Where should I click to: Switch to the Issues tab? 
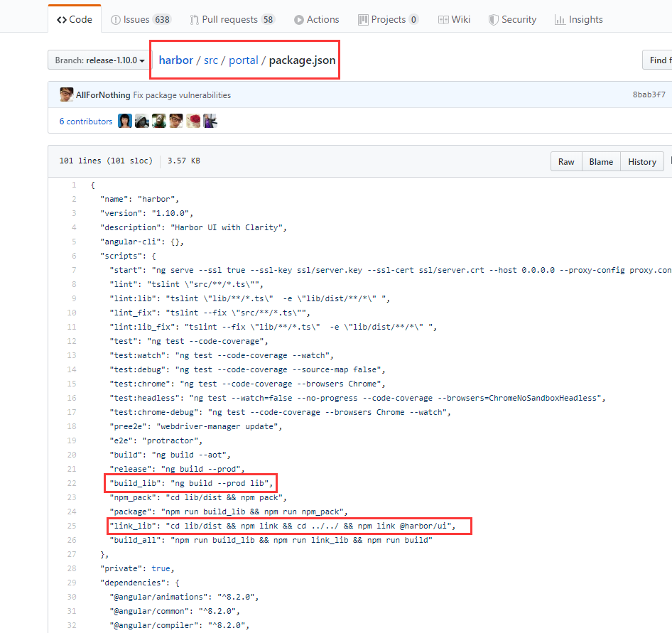pos(141,20)
